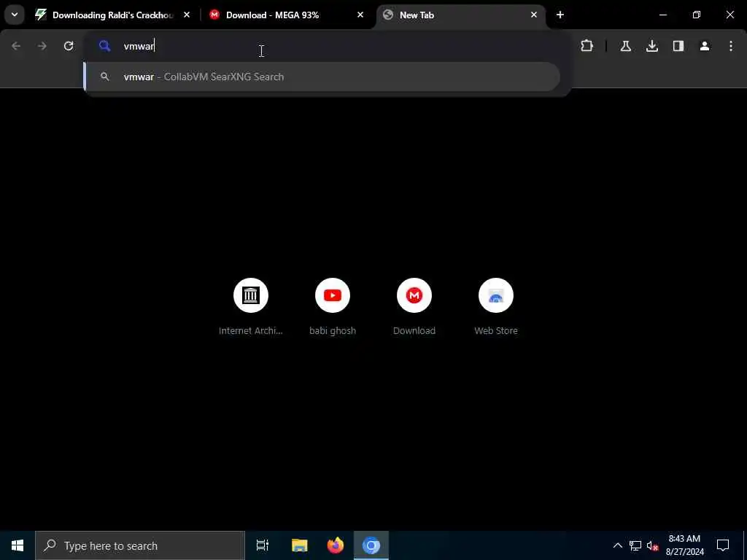Open the babi ghosh YouTube shortcut

point(333,307)
